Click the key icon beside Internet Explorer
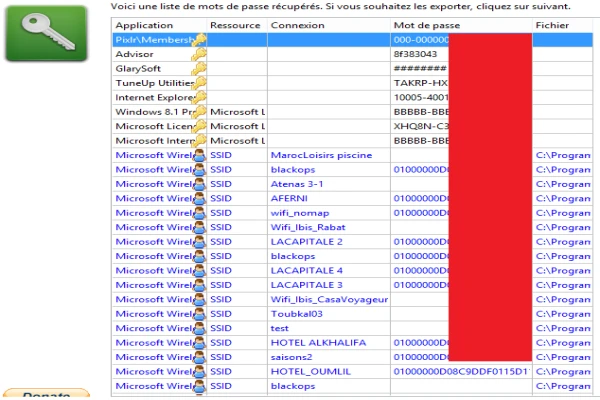The height and width of the screenshot is (400, 600). pyautogui.click(x=199, y=98)
